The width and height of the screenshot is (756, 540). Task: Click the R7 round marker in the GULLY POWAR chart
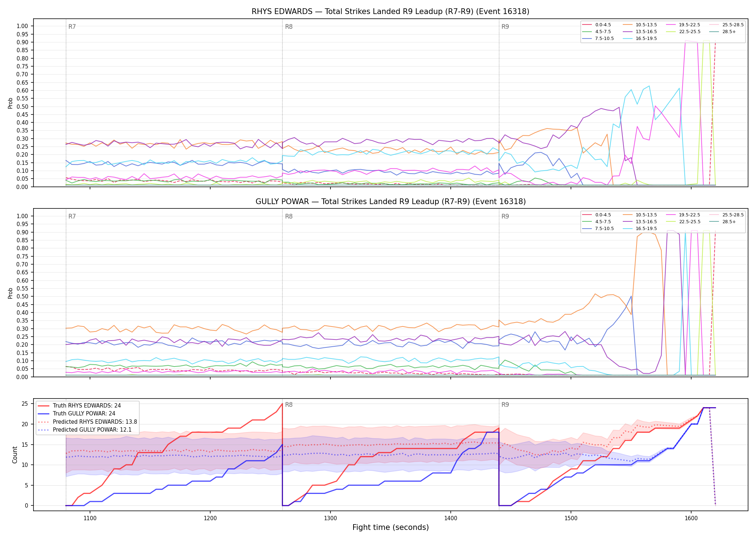coord(72,216)
